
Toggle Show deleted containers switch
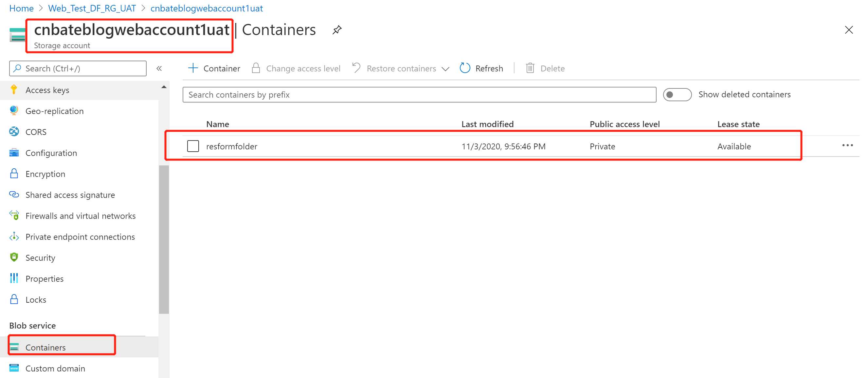pos(677,95)
